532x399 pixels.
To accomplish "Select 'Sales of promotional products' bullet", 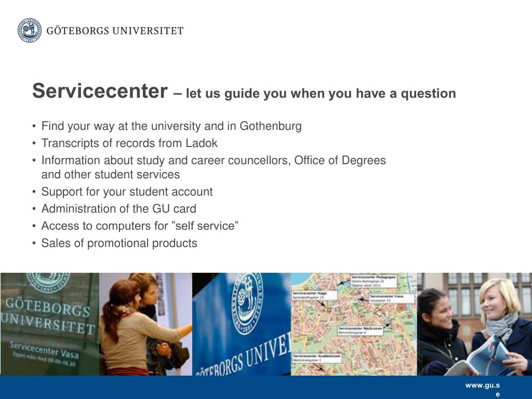I will [x=119, y=243].
